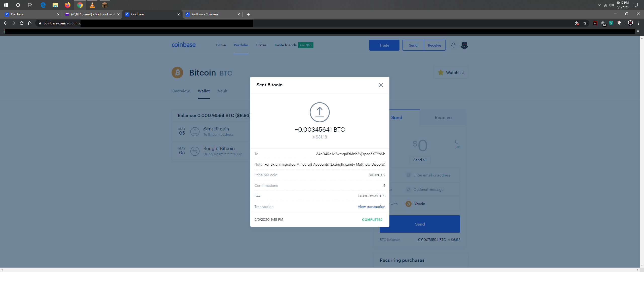The image size is (644, 290).
Task: Bookmark this page with star icon
Action: point(585,23)
